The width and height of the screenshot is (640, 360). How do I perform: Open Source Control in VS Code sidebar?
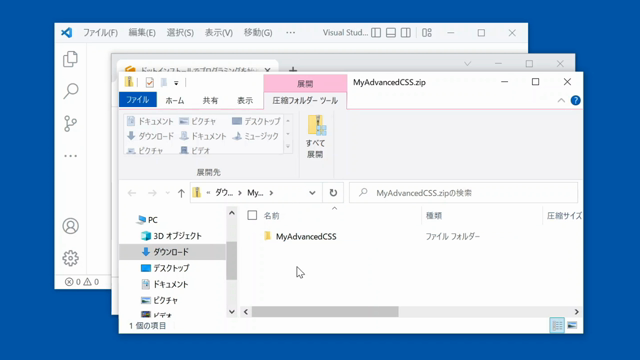(x=70, y=123)
